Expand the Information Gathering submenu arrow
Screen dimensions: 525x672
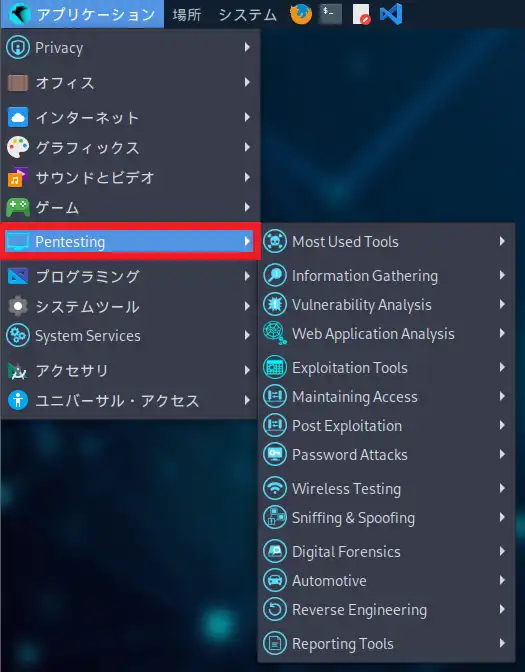(x=502, y=275)
